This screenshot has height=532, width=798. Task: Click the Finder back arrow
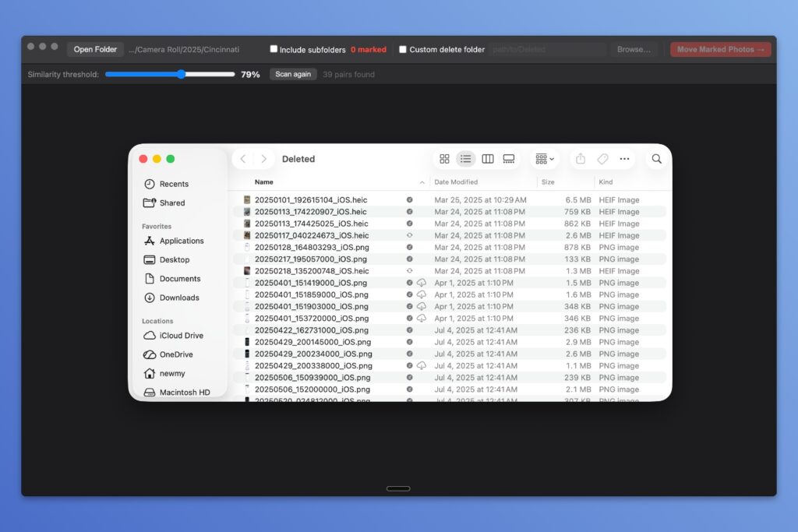243,159
